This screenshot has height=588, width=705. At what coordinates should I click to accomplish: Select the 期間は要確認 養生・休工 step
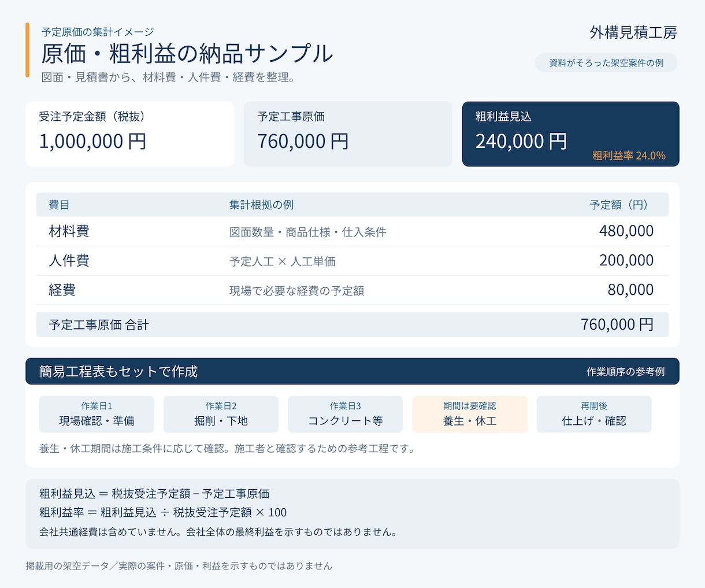point(469,414)
